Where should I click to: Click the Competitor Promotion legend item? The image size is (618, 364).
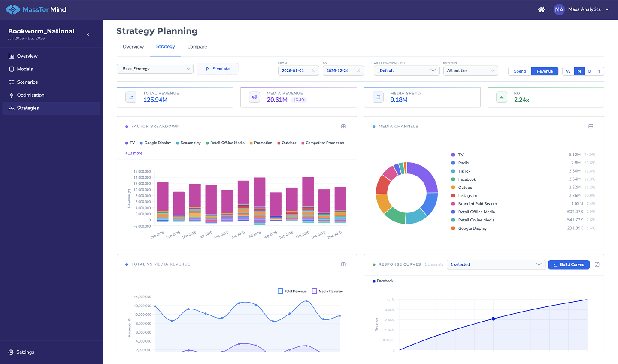[323, 143]
